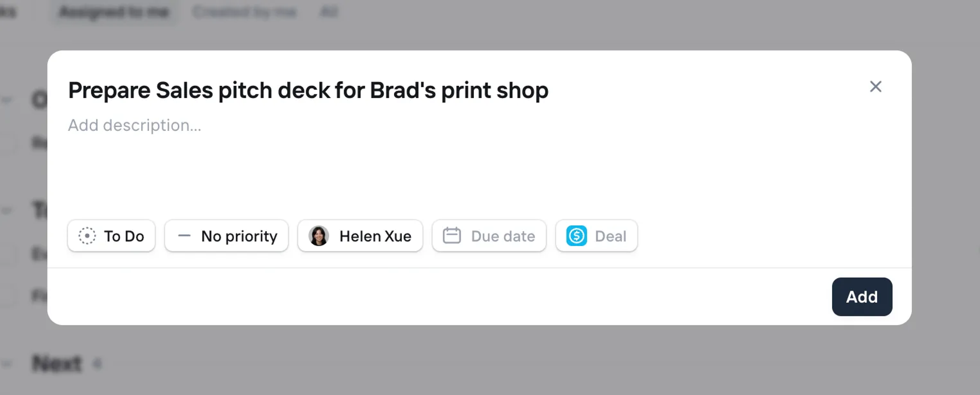980x395 pixels.
Task: Open the To Do status dropdown
Action: 111,236
